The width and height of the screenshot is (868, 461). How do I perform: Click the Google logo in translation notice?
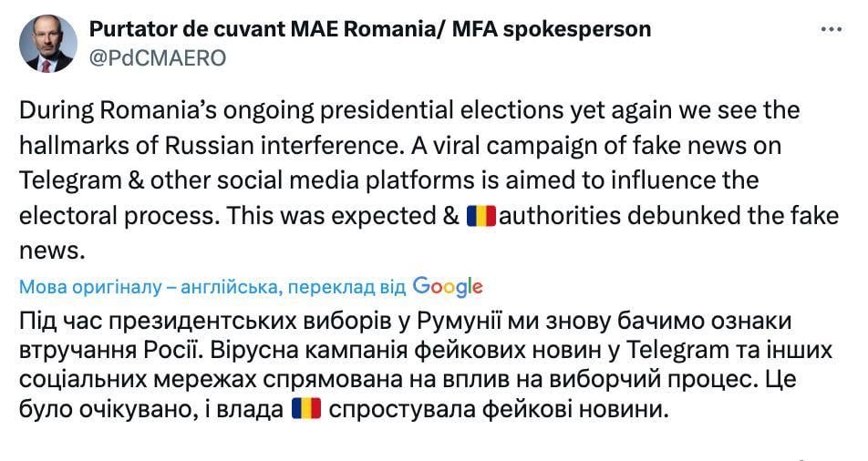click(448, 287)
